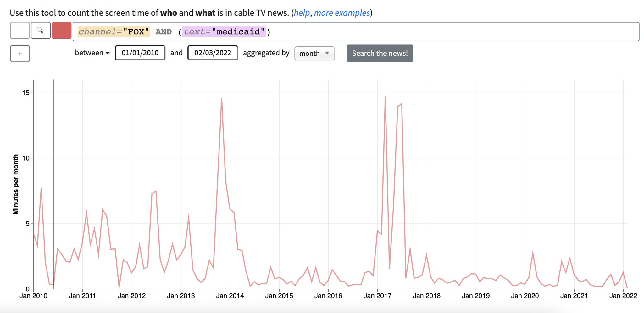
Task: Click the 'Jan 2021' x-axis label
Action: point(574,296)
